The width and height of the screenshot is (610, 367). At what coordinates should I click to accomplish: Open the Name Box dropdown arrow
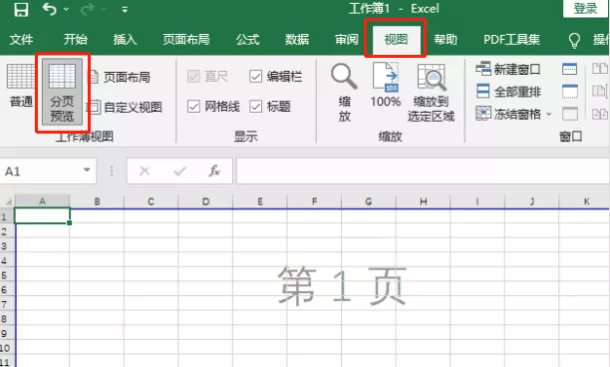87,170
